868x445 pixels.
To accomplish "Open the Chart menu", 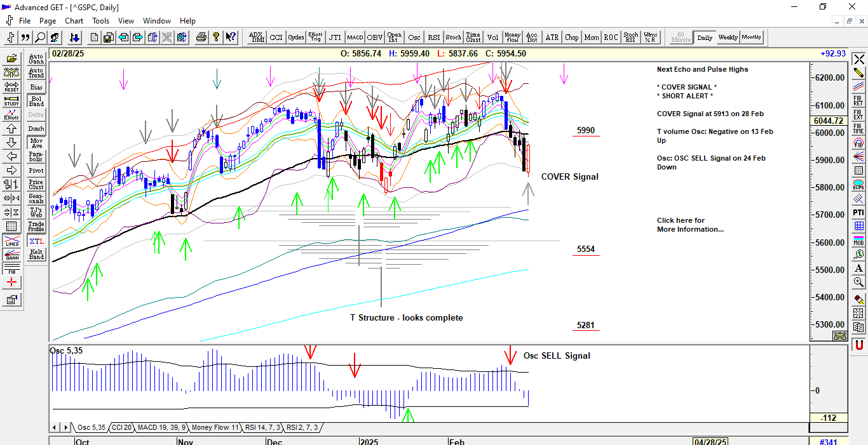I will [74, 21].
